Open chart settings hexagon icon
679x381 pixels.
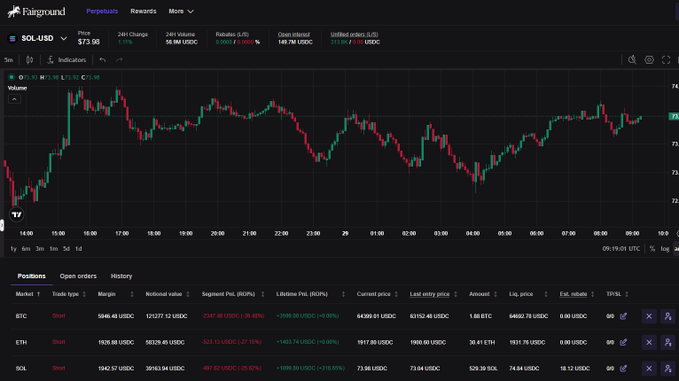click(x=649, y=60)
